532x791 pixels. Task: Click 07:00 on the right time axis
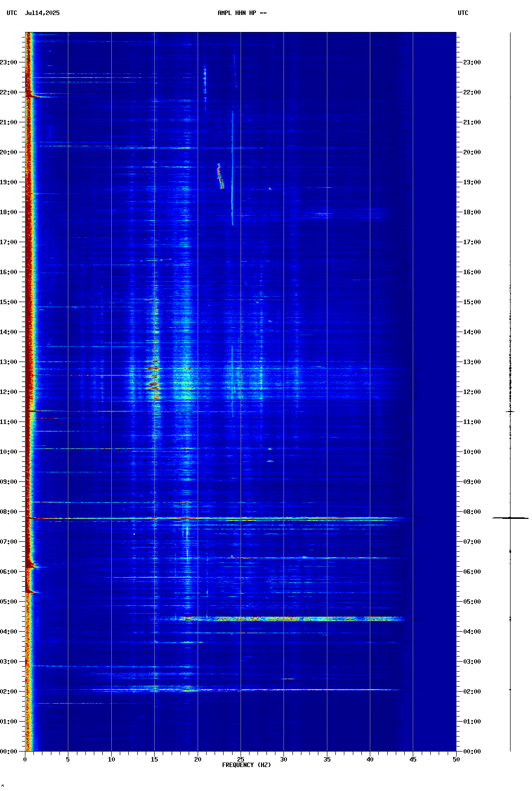pyautogui.click(x=472, y=542)
